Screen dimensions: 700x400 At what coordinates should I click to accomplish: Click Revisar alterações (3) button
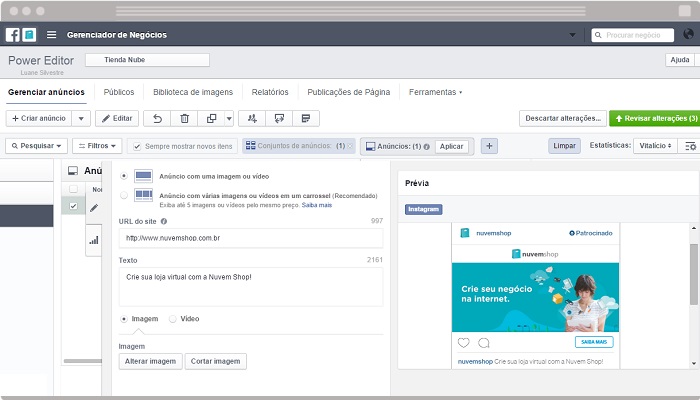tap(655, 118)
